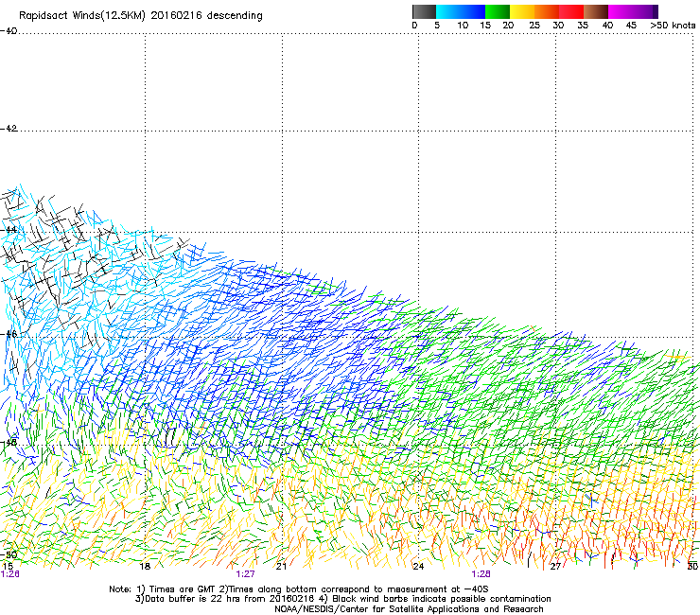Click the '40' label under the color bar

click(607, 26)
